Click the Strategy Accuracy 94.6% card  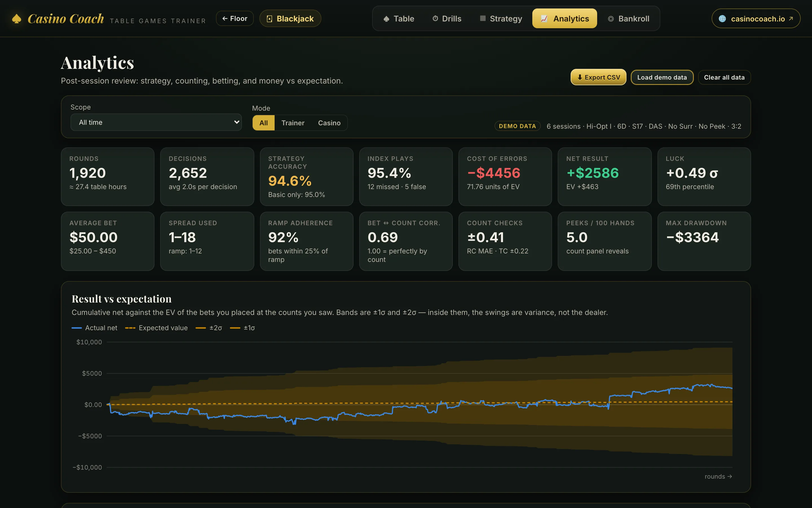(x=306, y=177)
